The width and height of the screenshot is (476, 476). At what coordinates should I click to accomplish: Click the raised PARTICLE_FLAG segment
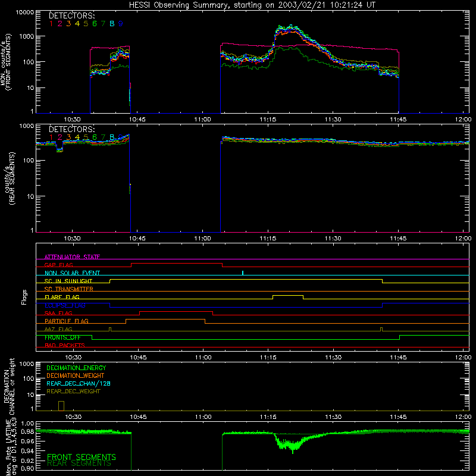[165, 320]
